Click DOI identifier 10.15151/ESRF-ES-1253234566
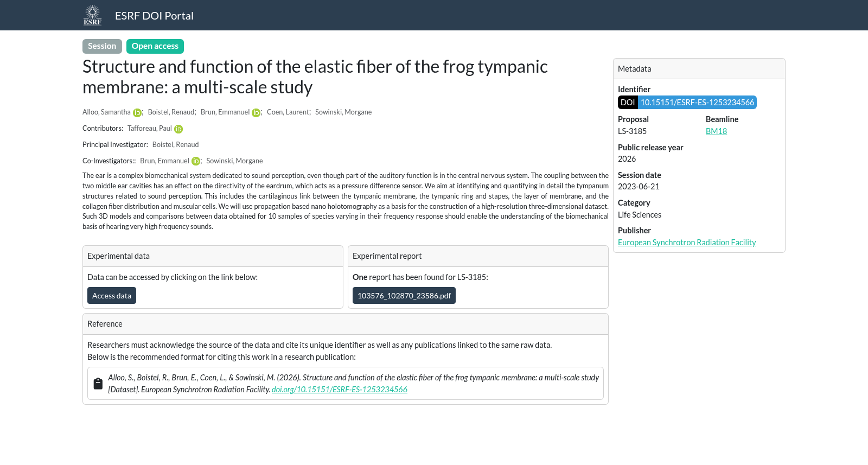Screen dimensions: 868x465 697,103
